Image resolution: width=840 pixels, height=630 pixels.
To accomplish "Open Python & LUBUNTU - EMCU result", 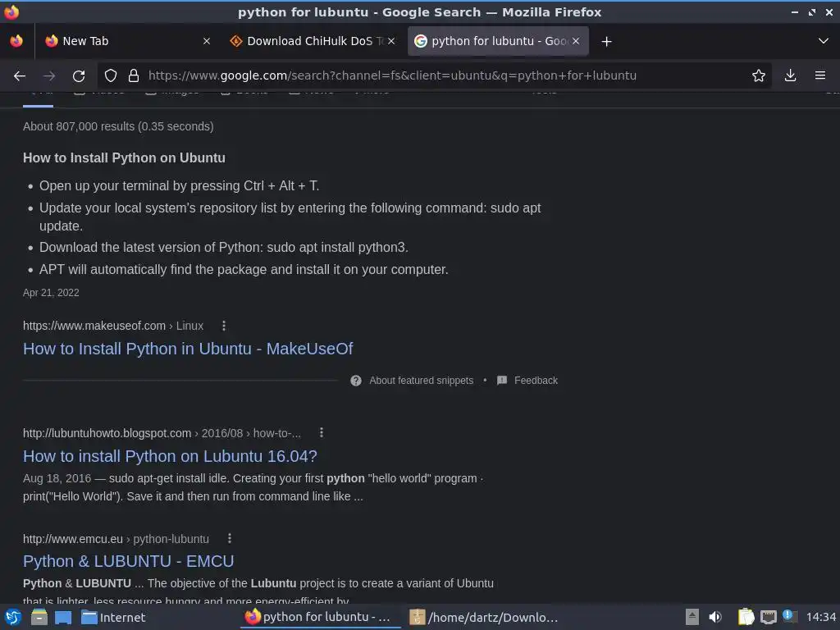I will tap(129, 561).
